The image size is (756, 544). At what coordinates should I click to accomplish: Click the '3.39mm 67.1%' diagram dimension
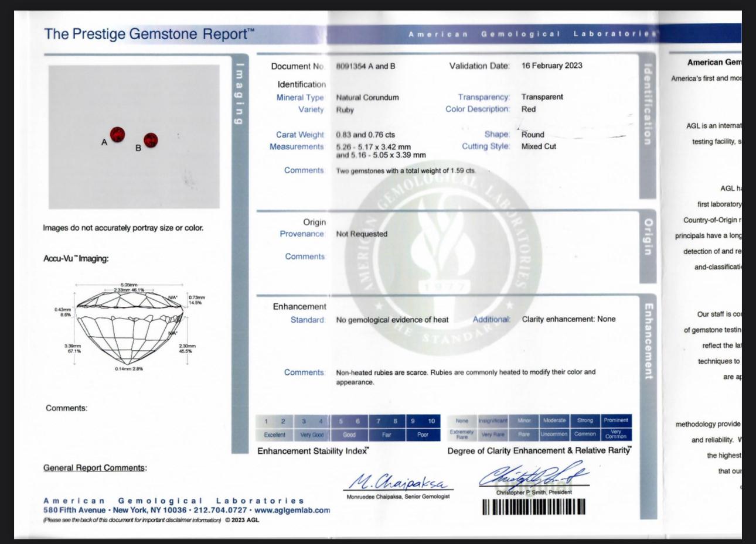(x=73, y=349)
